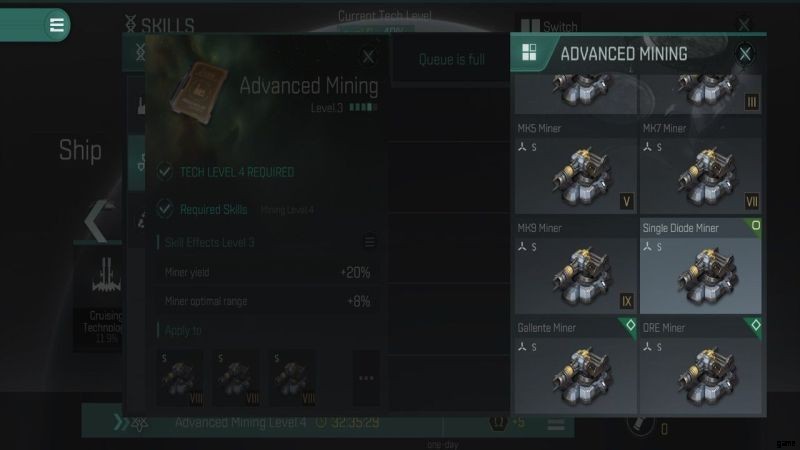Click the Advanced Mining level progress bar
Screen dimensions: 800x450
tap(363, 108)
